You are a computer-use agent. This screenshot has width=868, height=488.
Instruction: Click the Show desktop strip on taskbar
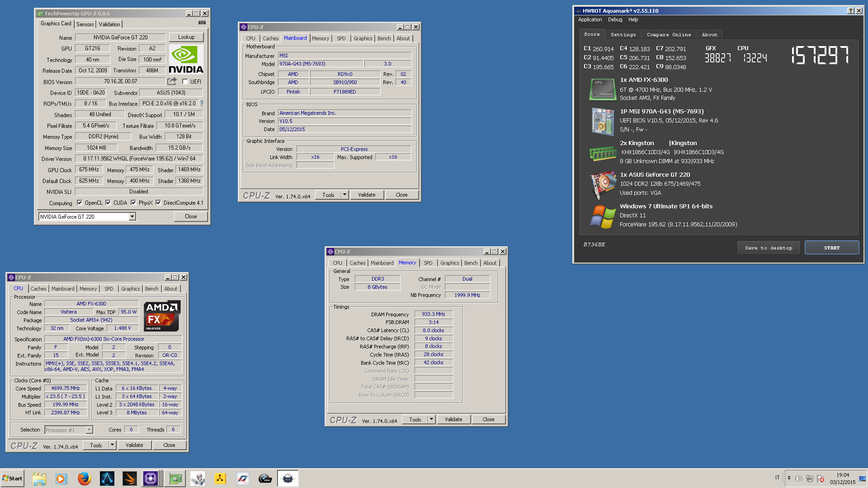tap(863, 479)
